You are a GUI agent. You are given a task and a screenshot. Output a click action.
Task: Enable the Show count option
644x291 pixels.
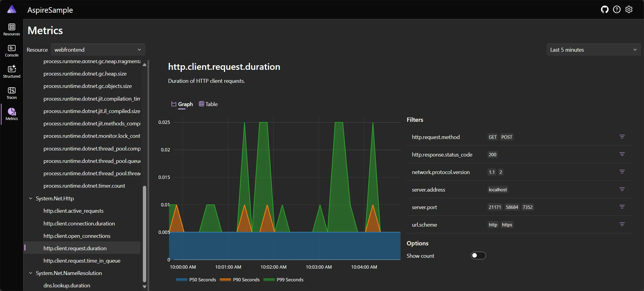point(478,255)
